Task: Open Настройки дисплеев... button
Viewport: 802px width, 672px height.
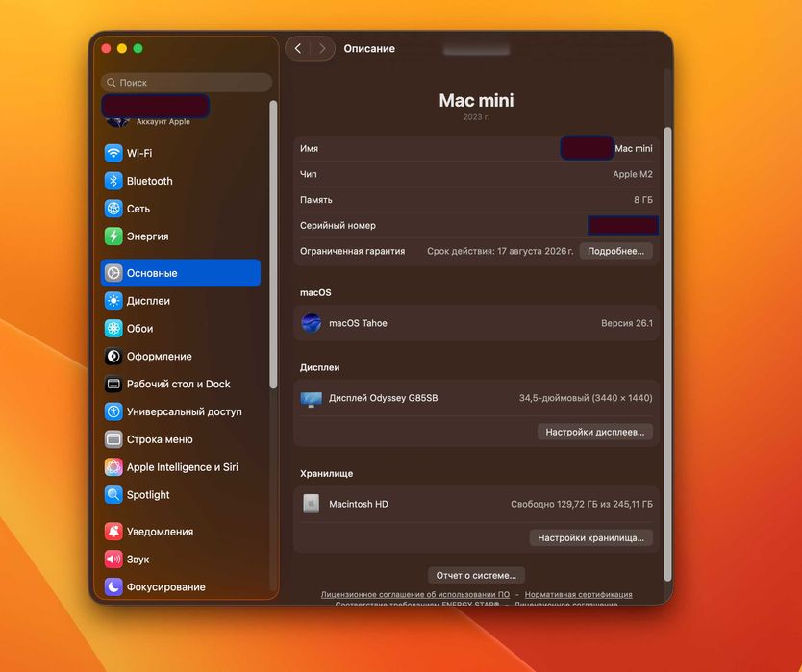Action: 595,432
